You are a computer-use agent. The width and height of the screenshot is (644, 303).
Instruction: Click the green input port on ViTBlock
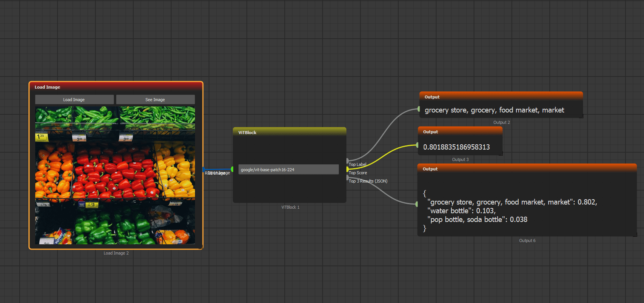click(232, 169)
